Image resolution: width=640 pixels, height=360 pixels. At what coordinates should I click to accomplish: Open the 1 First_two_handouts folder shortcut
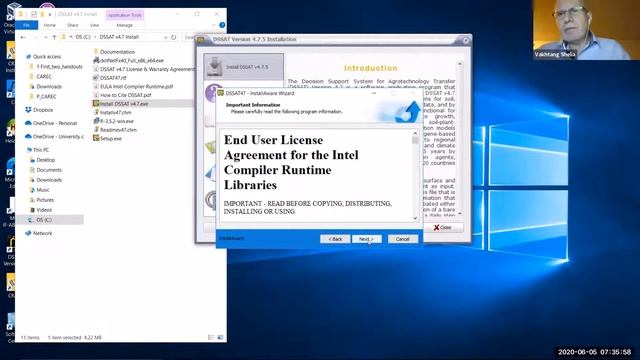(x=59, y=67)
